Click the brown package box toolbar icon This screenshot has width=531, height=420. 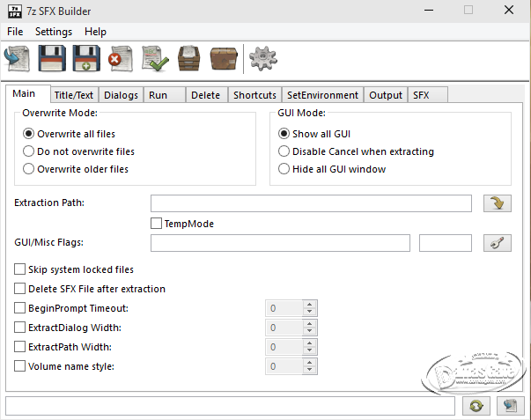point(224,59)
